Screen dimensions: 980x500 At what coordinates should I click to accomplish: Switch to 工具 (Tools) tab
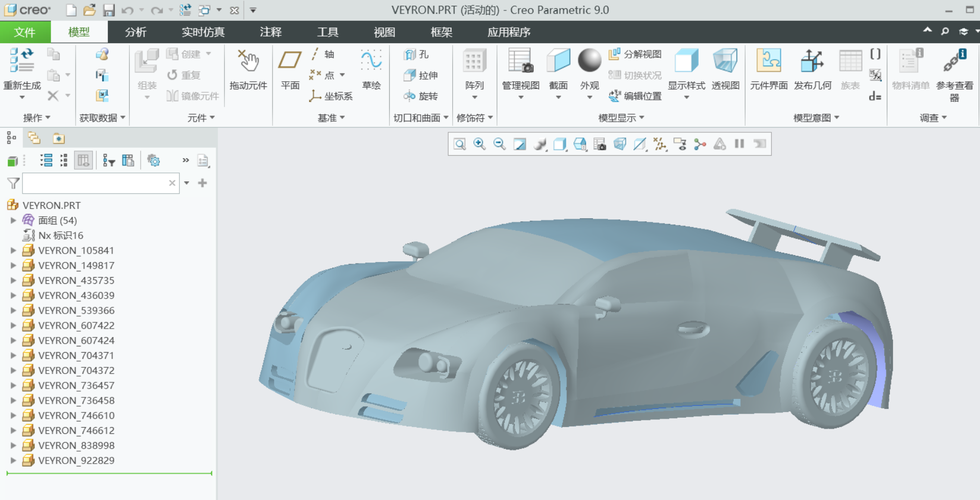328,32
